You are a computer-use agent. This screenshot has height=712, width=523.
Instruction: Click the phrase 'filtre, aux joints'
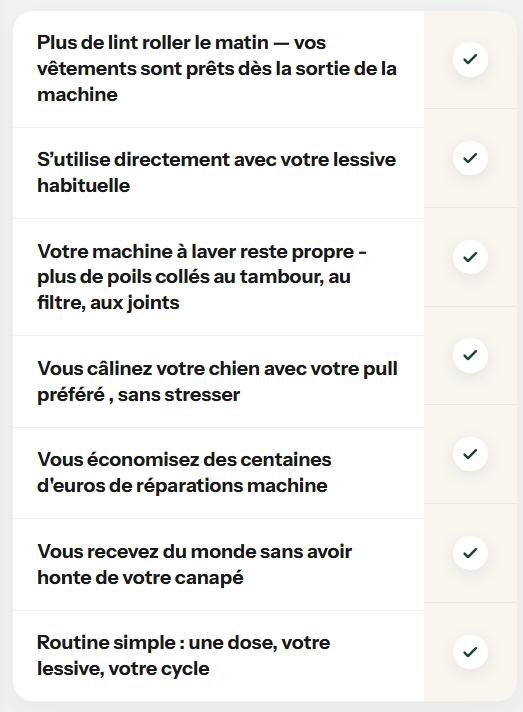pyautogui.click(x=108, y=302)
